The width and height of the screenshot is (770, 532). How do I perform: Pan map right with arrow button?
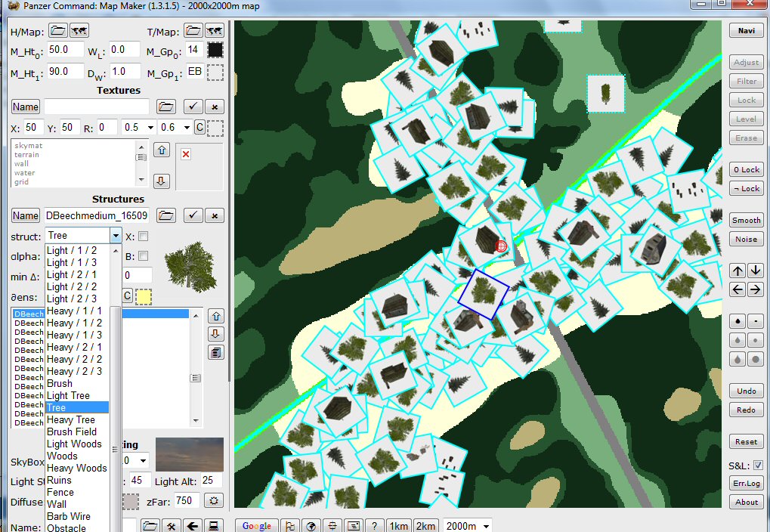(x=756, y=289)
